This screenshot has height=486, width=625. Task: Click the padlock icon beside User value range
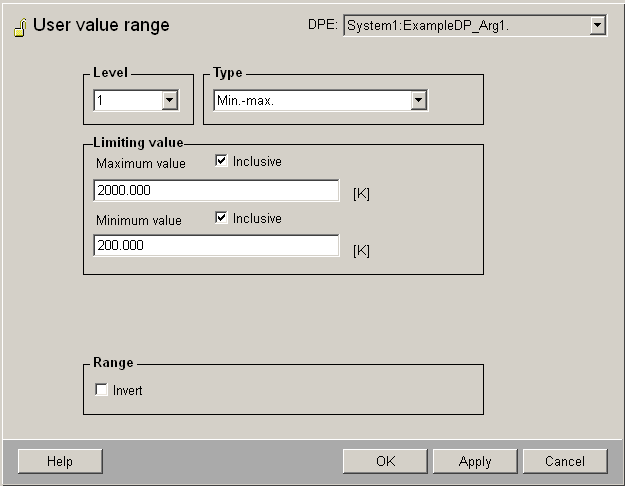(x=19, y=27)
